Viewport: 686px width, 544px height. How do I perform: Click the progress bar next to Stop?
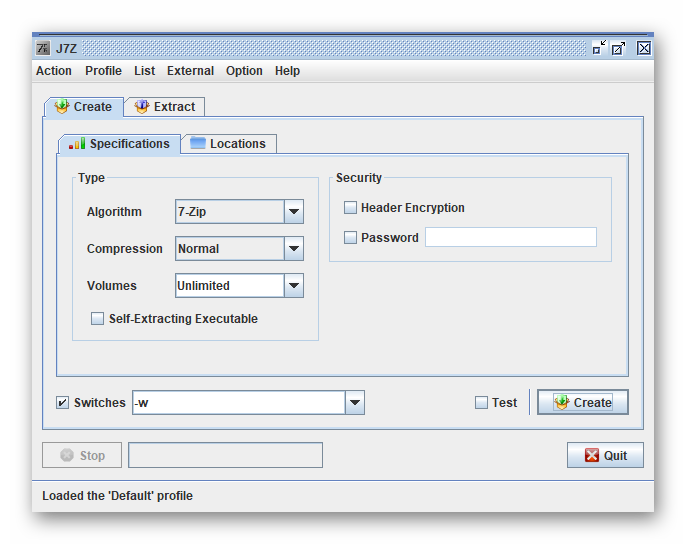[225, 455]
